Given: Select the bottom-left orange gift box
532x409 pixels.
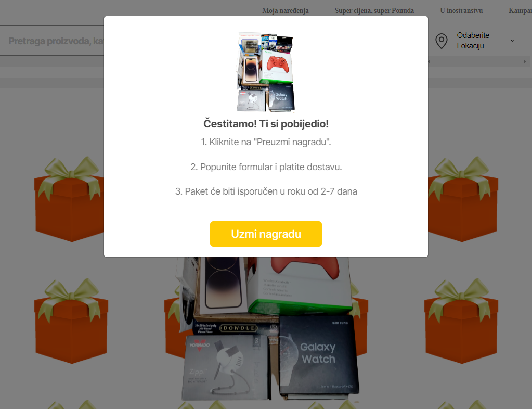Looking at the screenshot, I should 71,321.
